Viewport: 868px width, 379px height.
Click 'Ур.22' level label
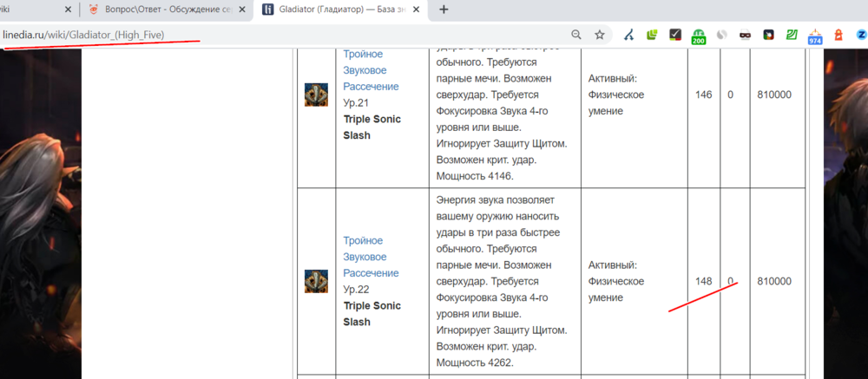point(356,290)
